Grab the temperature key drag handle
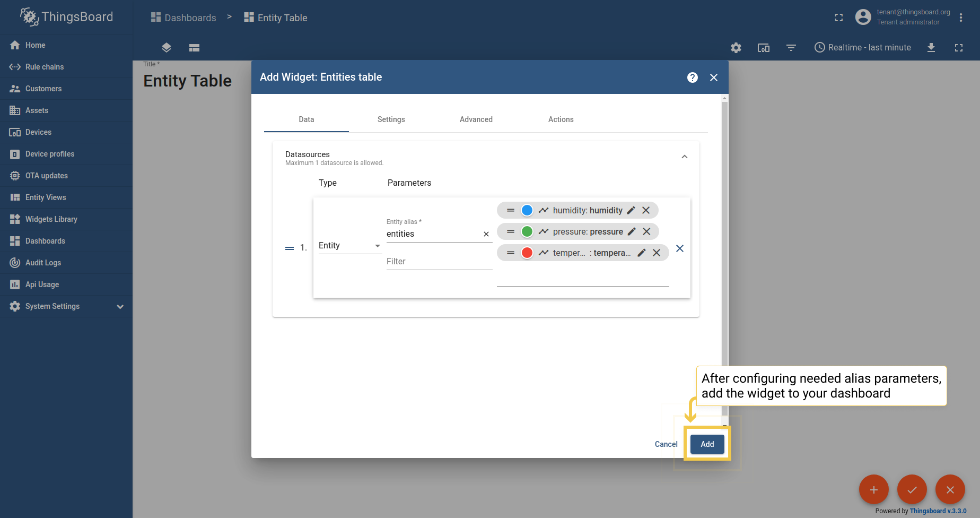This screenshot has height=518, width=980. click(511, 253)
